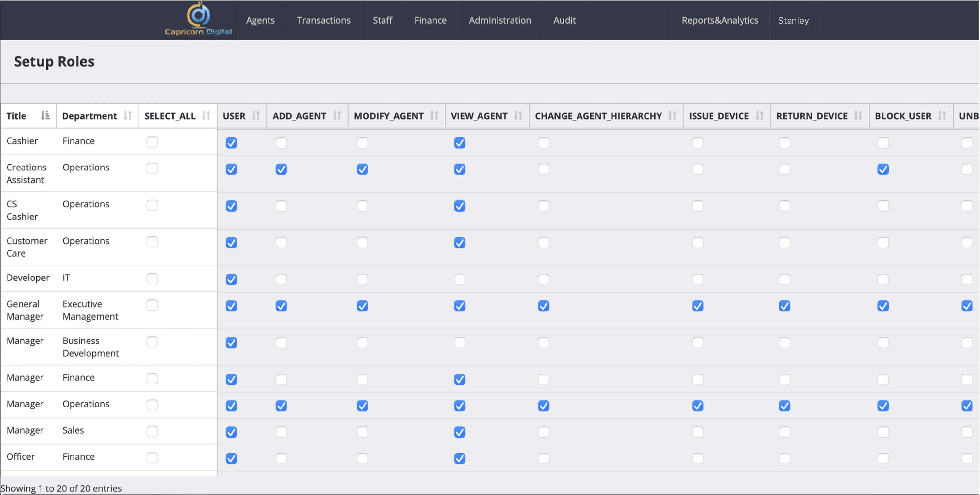Image resolution: width=980 pixels, height=495 pixels.
Task: Click sort arrows on ISSUE_DEVICE column
Action: point(759,116)
